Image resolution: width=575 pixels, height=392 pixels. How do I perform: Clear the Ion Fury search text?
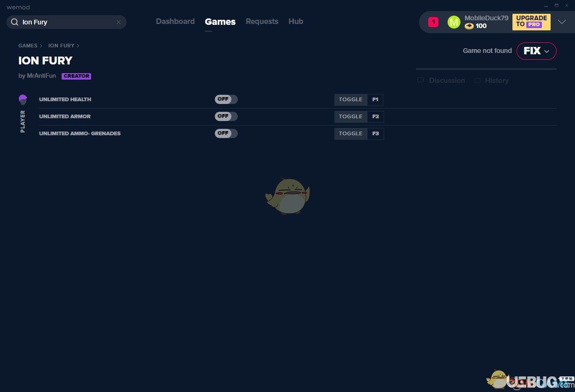[x=119, y=22]
